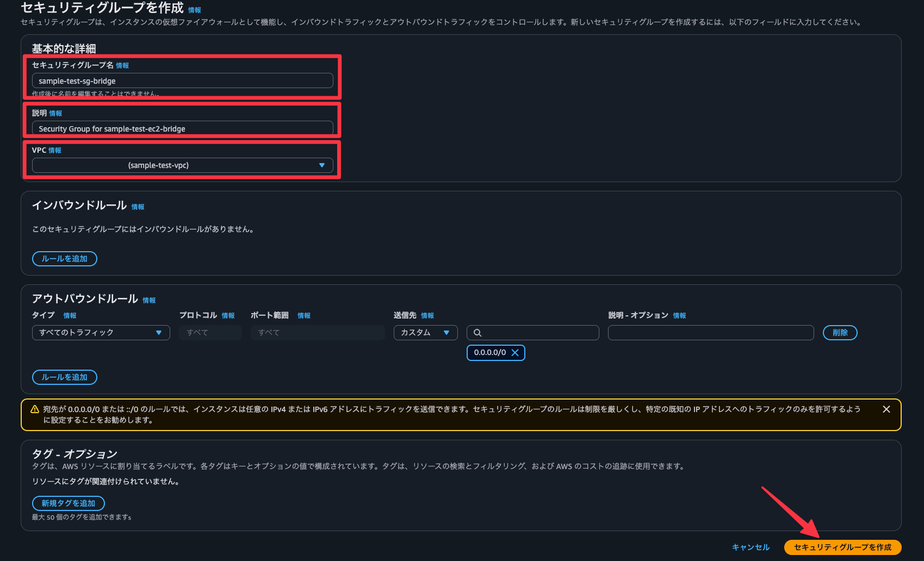Add an inbound rule with 'ルールを追加'
This screenshot has height=561, width=924.
64,259
